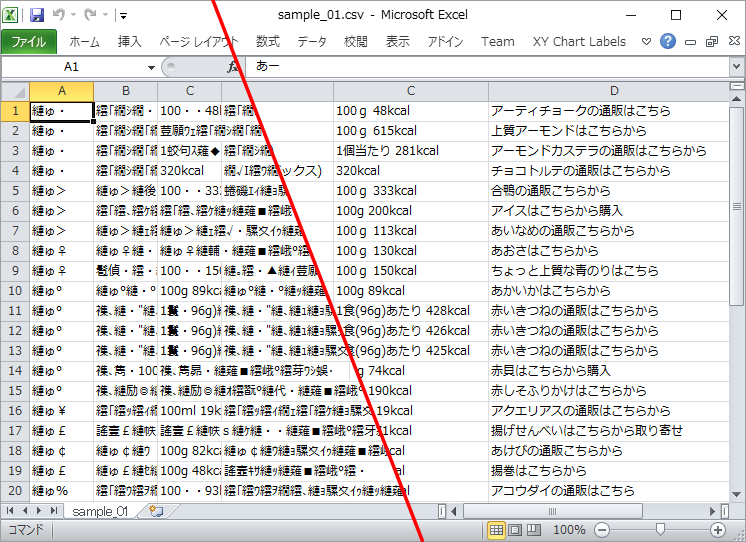Open the blue Help question mark icon
The image size is (746, 542).
pyautogui.click(x=668, y=41)
